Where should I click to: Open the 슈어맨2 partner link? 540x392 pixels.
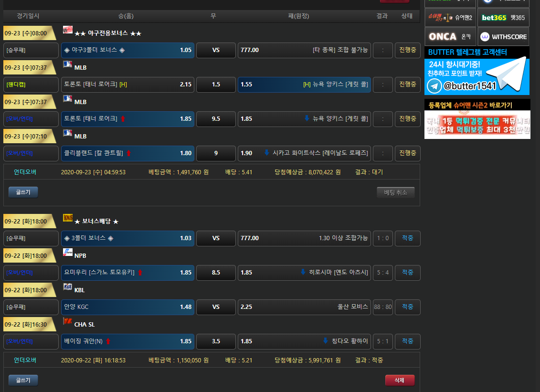pos(450,18)
